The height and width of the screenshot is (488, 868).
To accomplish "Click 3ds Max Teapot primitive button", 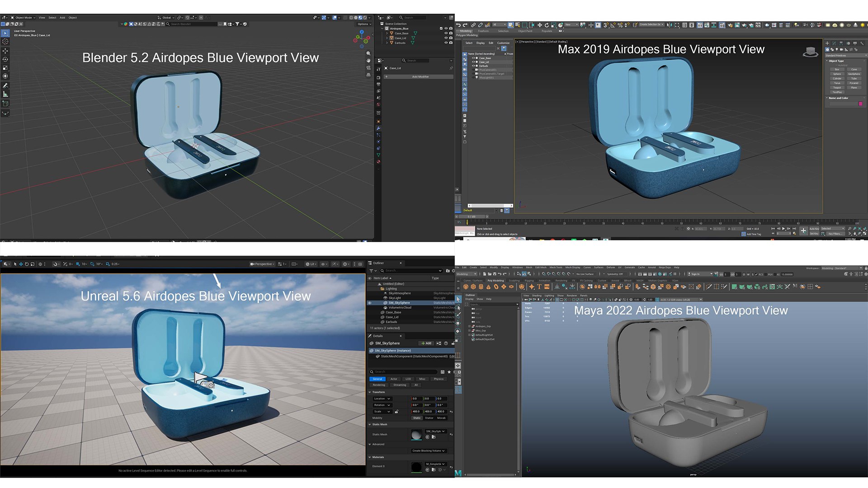I will tap(837, 88).
